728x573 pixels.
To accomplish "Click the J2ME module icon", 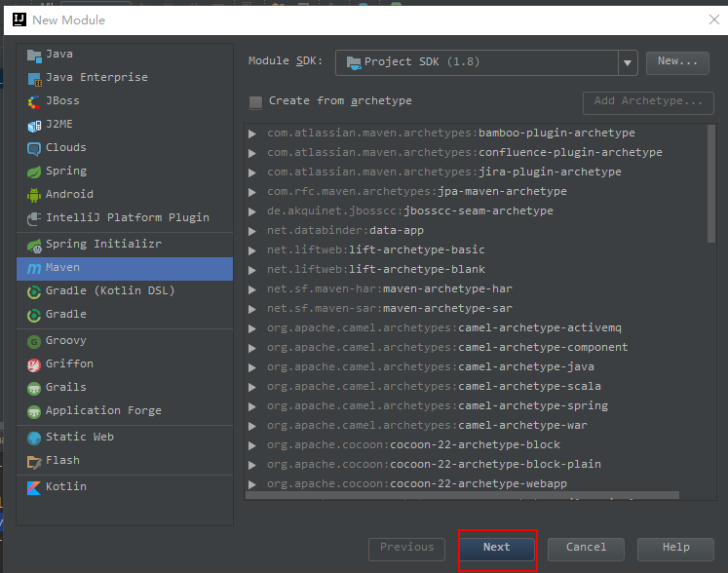I will tap(34, 126).
